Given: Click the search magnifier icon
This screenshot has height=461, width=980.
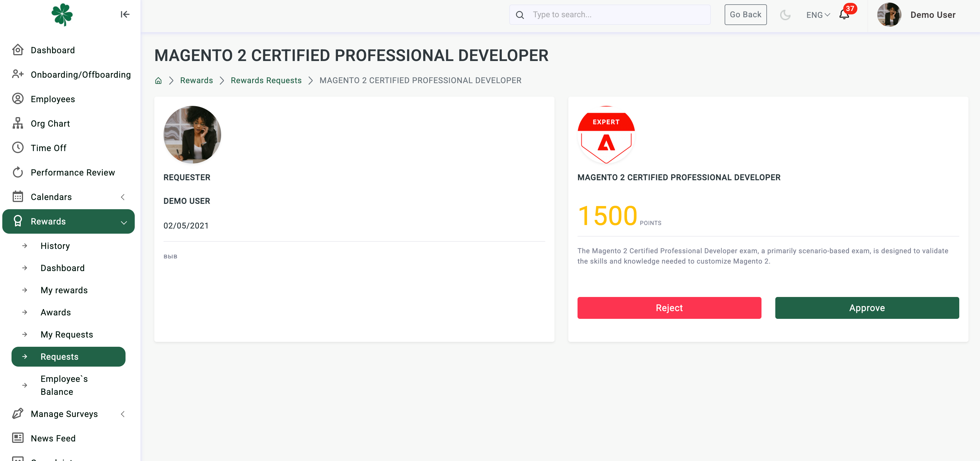Looking at the screenshot, I should pyautogui.click(x=520, y=15).
